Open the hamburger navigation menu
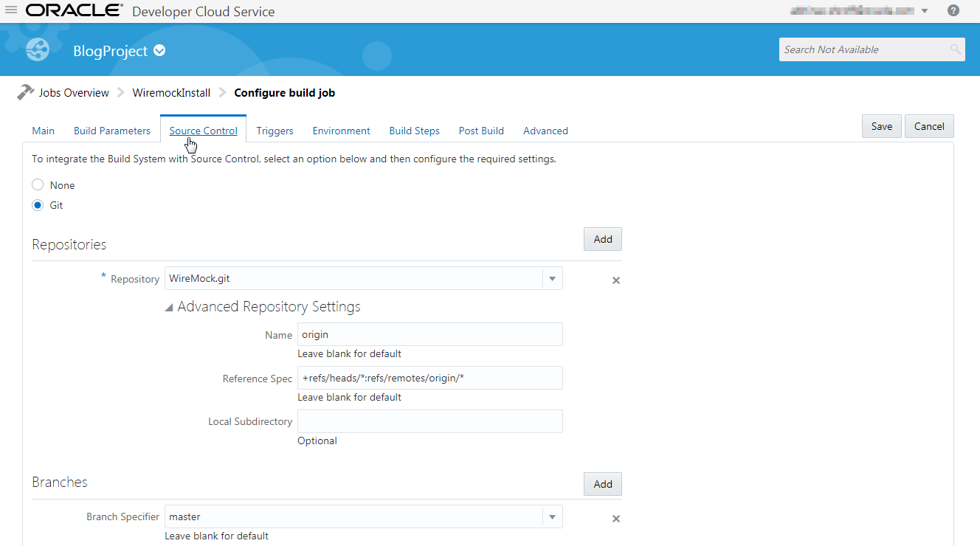Viewport: 980px width, 546px height. click(11, 10)
